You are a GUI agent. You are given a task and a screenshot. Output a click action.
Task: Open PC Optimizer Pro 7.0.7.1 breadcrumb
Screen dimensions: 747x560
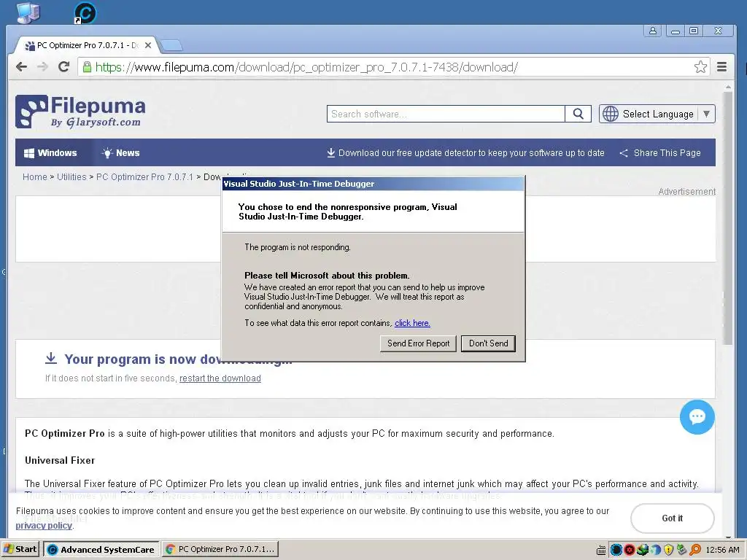145,177
